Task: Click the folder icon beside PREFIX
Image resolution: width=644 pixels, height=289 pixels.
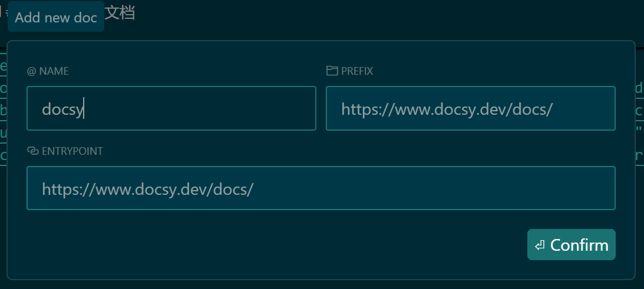Action: point(332,71)
